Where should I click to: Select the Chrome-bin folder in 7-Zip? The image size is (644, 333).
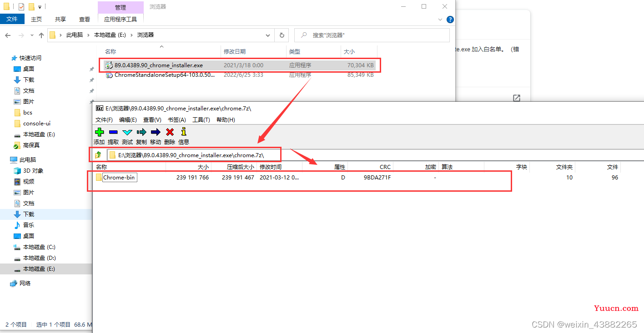(x=119, y=178)
